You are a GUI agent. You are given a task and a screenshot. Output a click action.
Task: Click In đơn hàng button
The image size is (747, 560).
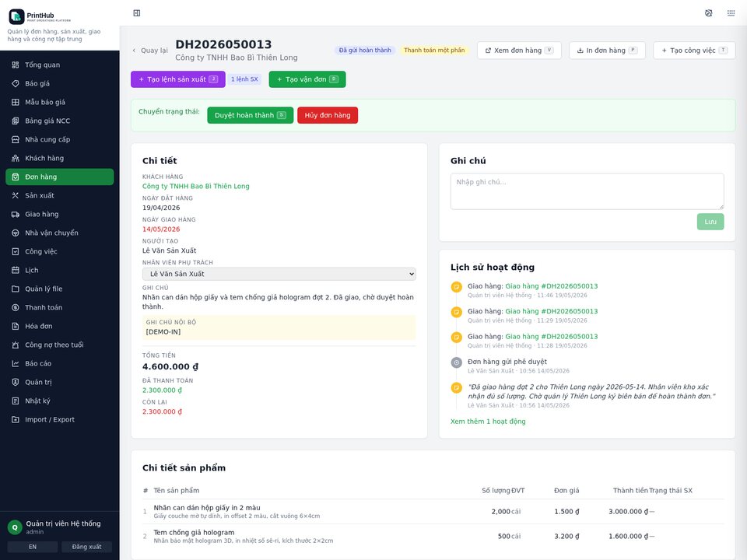pyautogui.click(x=607, y=51)
